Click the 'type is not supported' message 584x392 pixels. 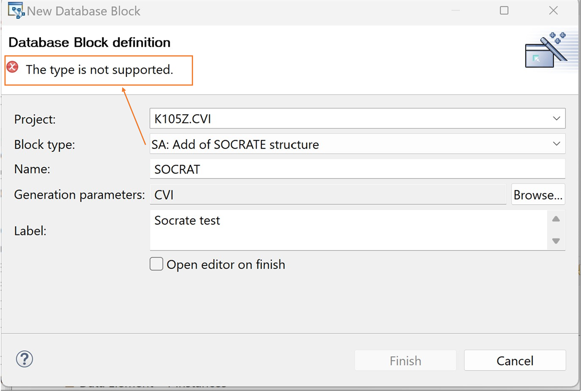click(x=99, y=70)
